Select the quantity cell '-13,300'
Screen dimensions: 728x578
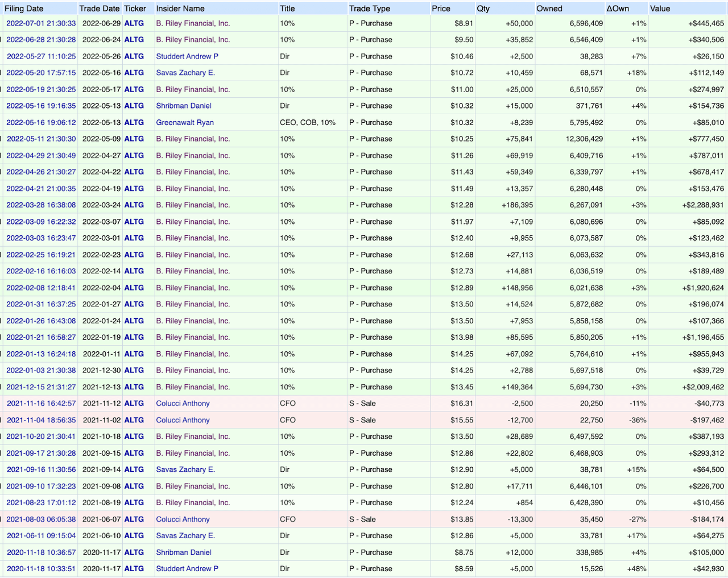click(x=520, y=519)
